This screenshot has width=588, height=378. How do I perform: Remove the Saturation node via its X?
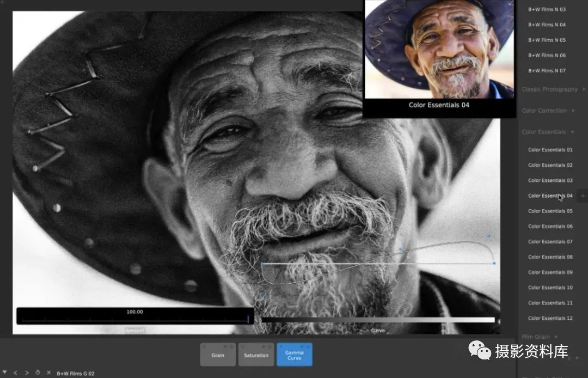[242, 346]
